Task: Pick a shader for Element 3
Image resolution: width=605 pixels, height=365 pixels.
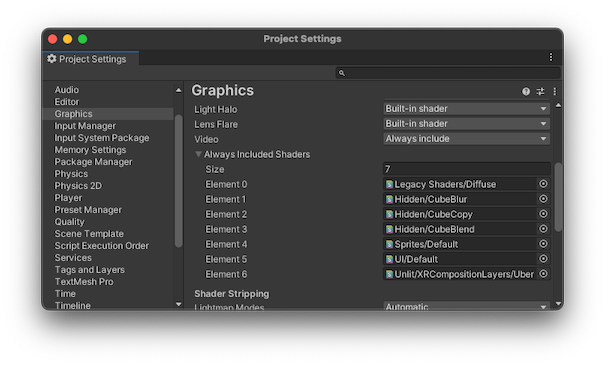Action: [x=543, y=229]
